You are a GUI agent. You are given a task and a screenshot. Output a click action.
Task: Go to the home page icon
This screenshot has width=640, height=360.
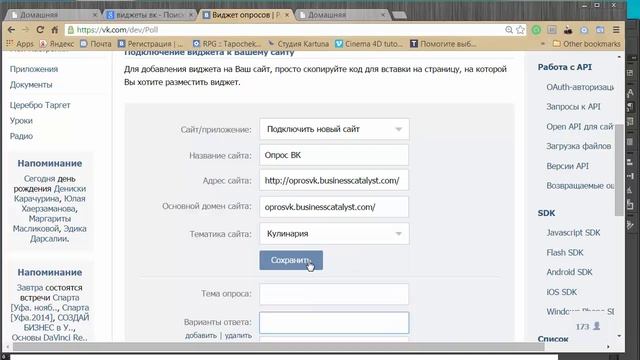pyautogui.click(x=54, y=30)
